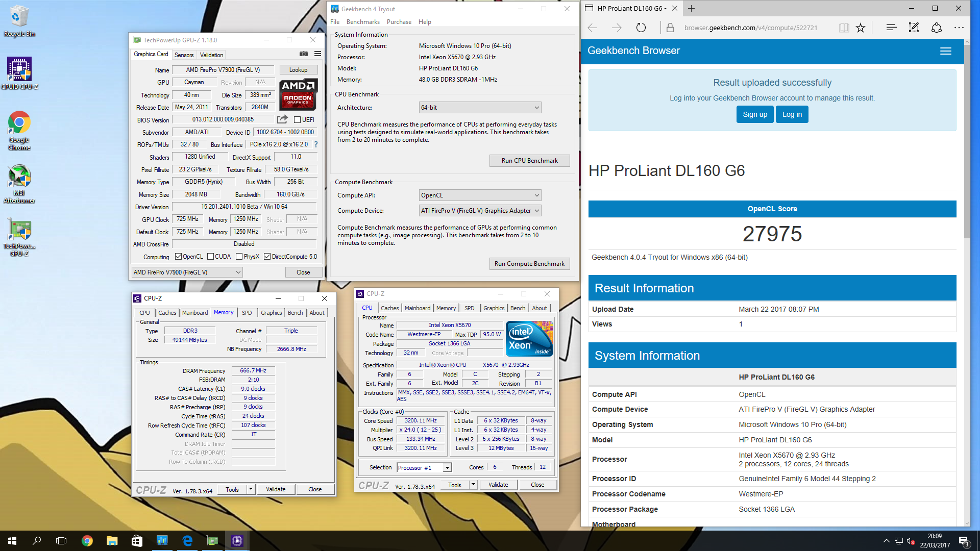Open File Explorer from the taskbar
The image size is (980, 551).
click(x=112, y=541)
